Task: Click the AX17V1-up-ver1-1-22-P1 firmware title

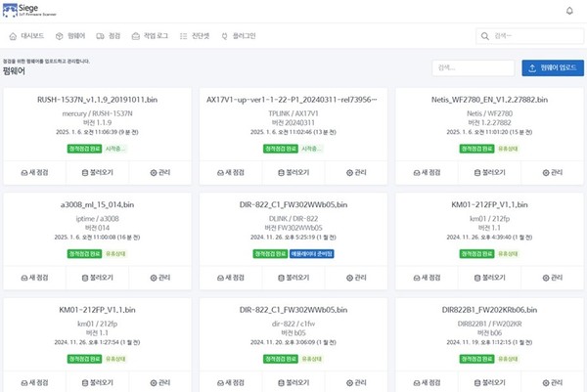Action: coord(292,100)
